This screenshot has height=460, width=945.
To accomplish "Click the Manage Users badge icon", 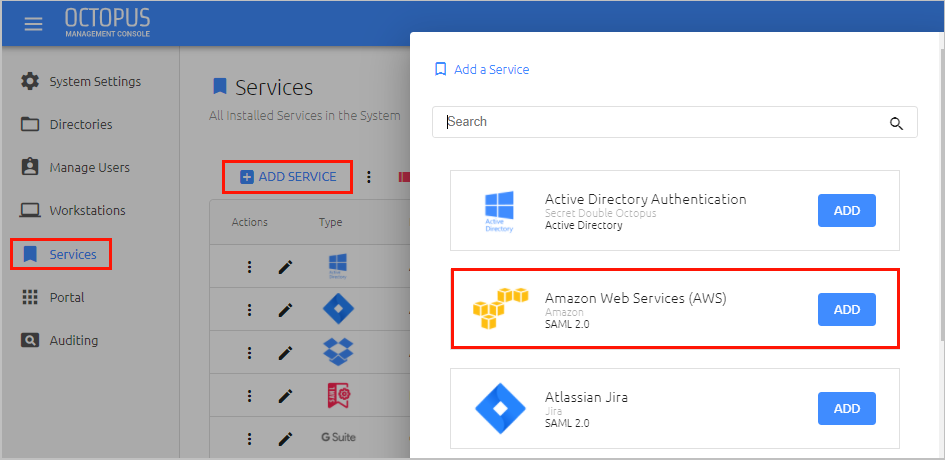I will 30,167.
